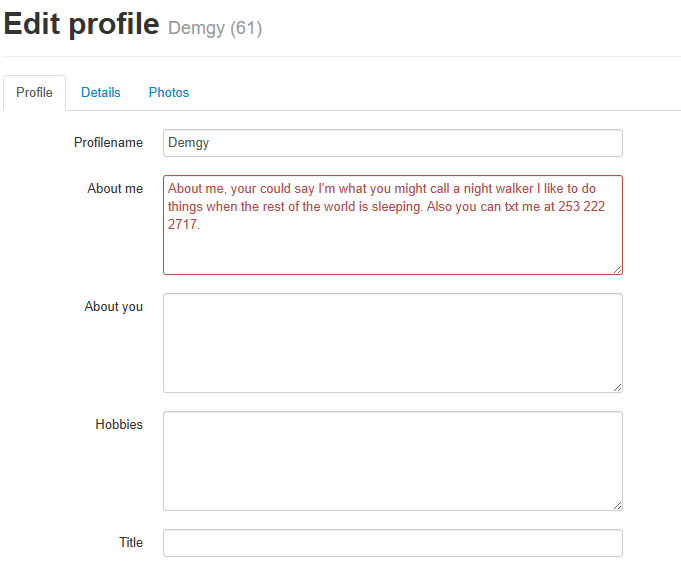Place cursor in the Hobbies text area

point(392,460)
